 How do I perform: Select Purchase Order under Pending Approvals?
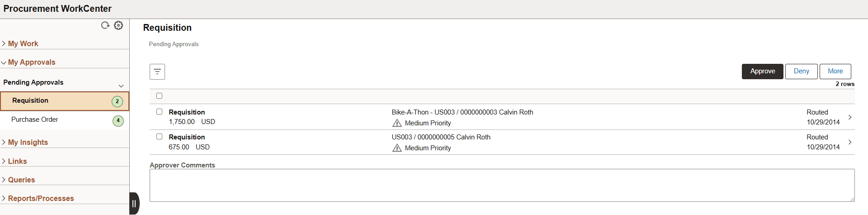pos(35,119)
